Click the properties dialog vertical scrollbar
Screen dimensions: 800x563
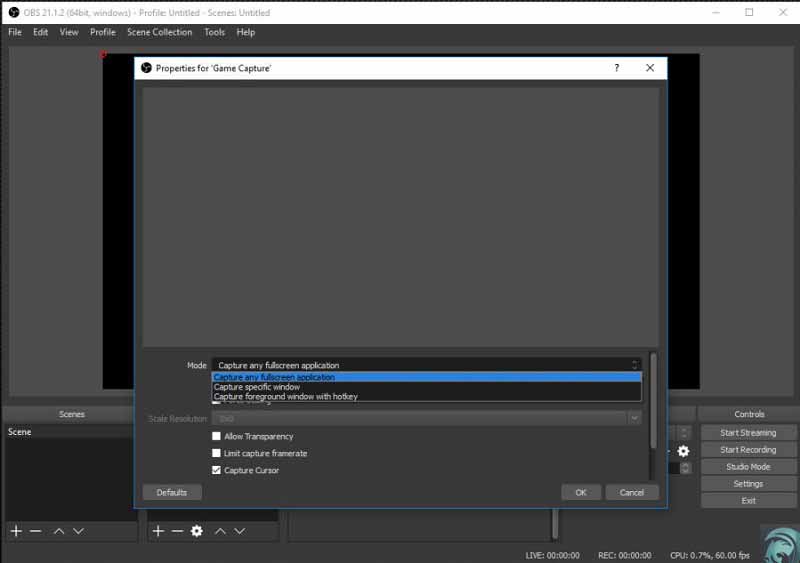coord(653,401)
